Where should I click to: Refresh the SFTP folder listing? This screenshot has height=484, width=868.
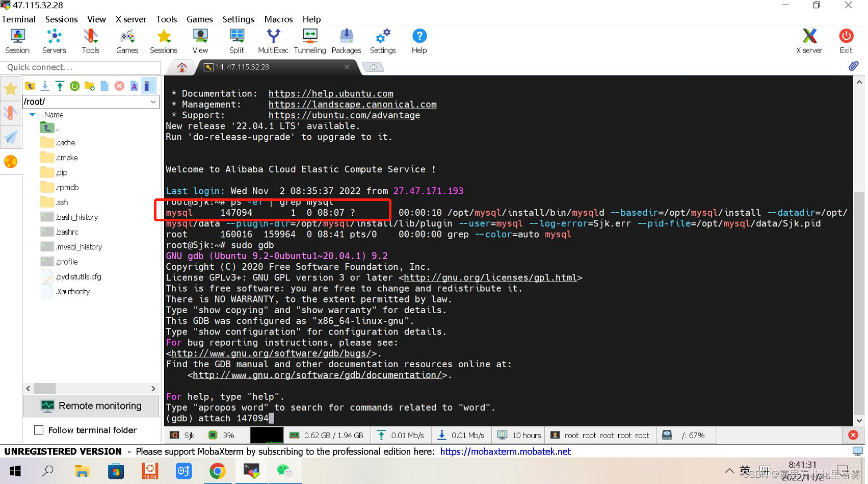pyautogui.click(x=74, y=86)
